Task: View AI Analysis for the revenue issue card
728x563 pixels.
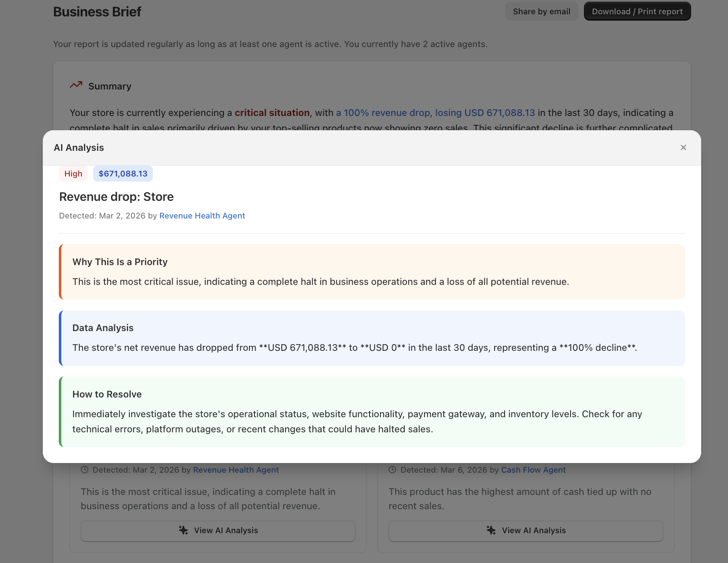Action: tap(217, 530)
